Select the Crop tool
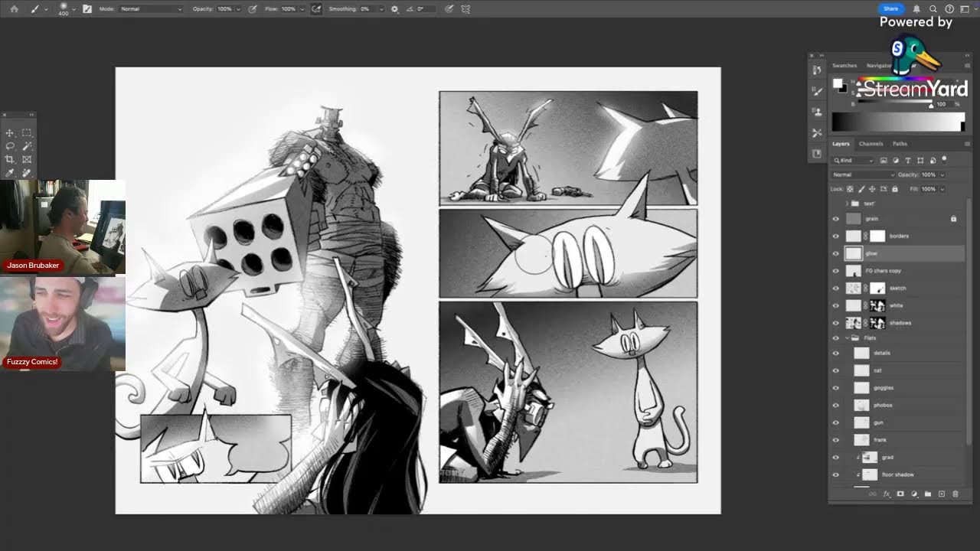 pyautogui.click(x=10, y=159)
